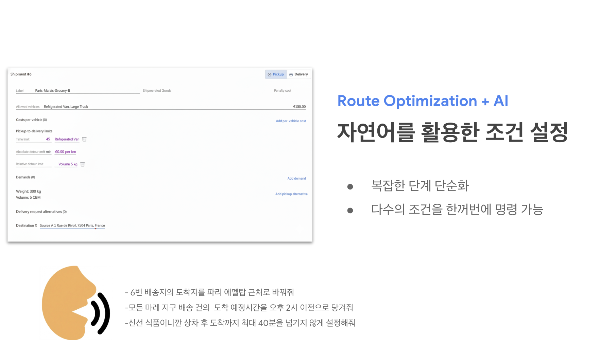Open the Refrigerated Van vehicle selector
The image size is (599, 364).
click(67, 139)
